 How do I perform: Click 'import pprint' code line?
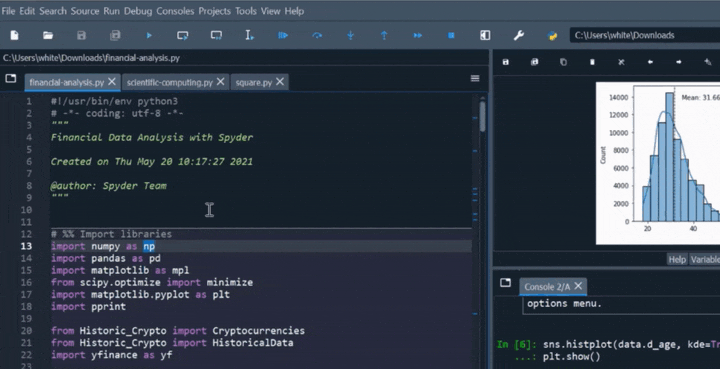[x=88, y=307]
